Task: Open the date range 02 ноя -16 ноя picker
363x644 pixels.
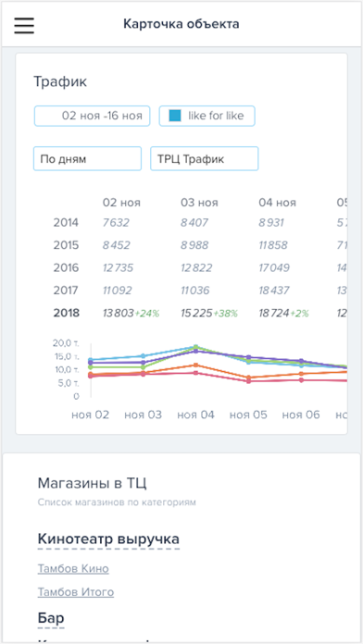Action: 92,116
